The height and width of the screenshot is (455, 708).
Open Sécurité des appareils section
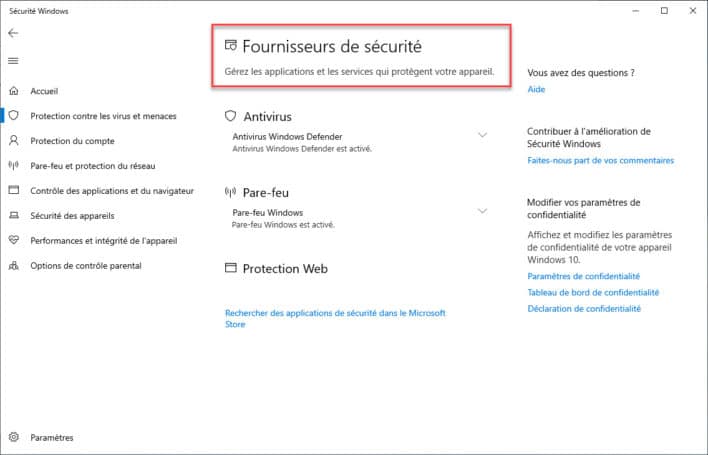[72, 216]
